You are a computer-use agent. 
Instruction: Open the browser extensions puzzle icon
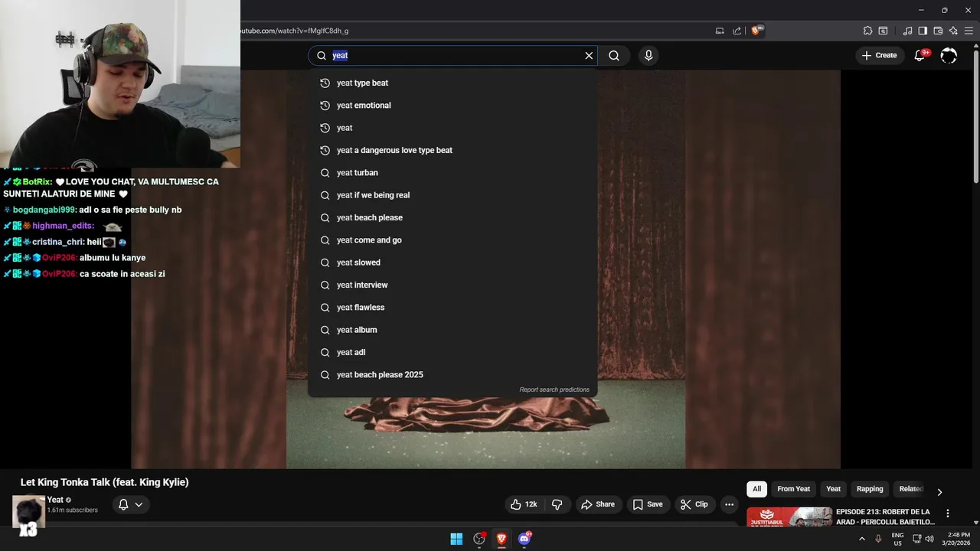[867, 31]
